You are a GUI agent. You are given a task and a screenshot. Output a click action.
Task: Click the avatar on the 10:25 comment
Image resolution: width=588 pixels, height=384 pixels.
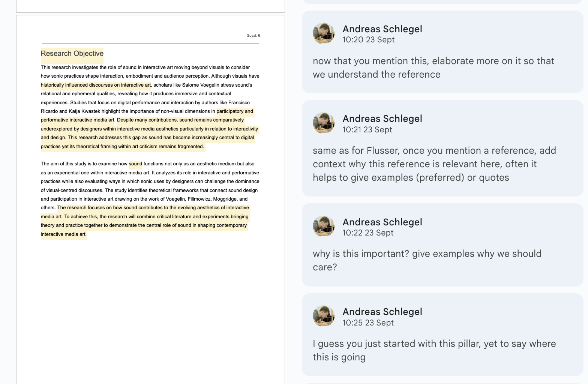324,316
